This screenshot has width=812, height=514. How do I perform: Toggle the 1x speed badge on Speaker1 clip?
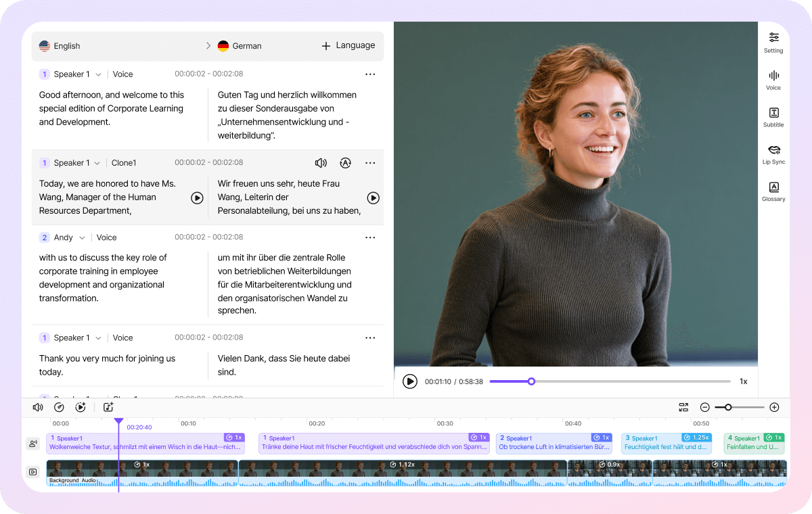[x=235, y=437]
